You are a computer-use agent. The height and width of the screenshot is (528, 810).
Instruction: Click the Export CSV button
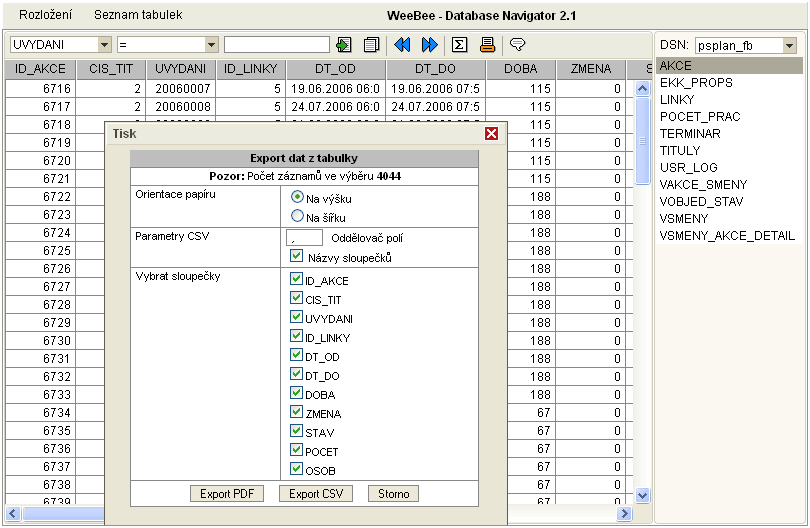tap(315, 494)
